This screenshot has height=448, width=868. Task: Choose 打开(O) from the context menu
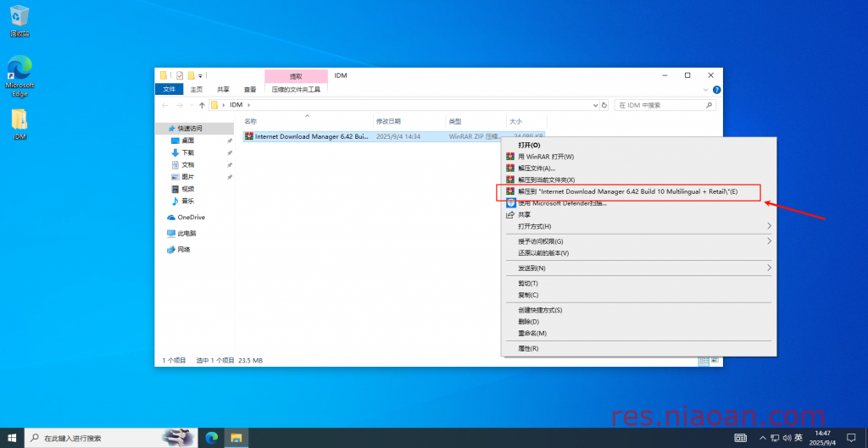click(x=638, y=145)
